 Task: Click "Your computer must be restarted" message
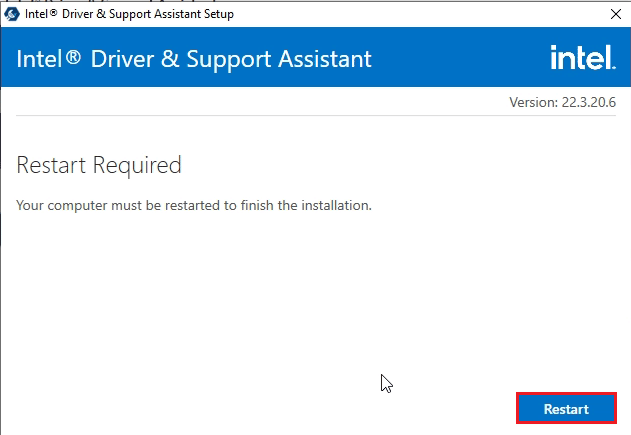tap(194, 205)
